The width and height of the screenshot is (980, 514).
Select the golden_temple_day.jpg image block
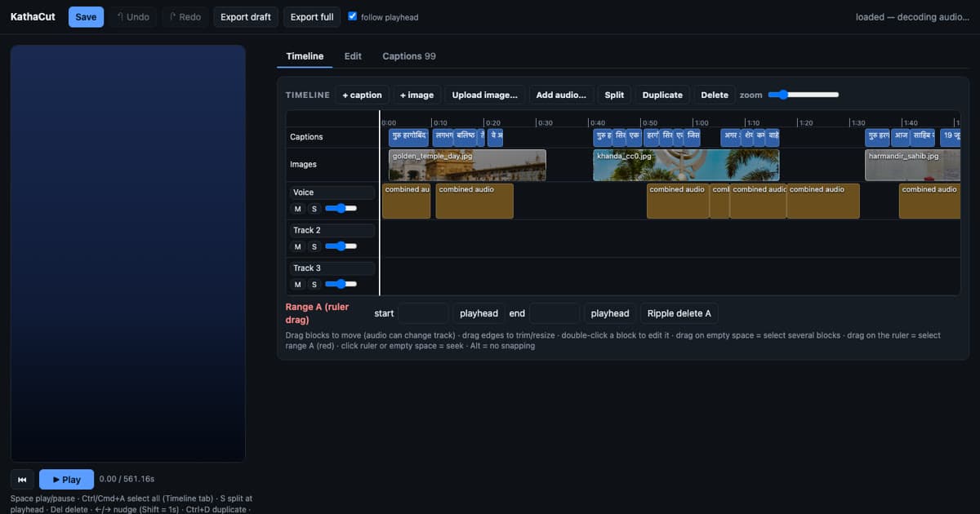(x=467, y=165)
